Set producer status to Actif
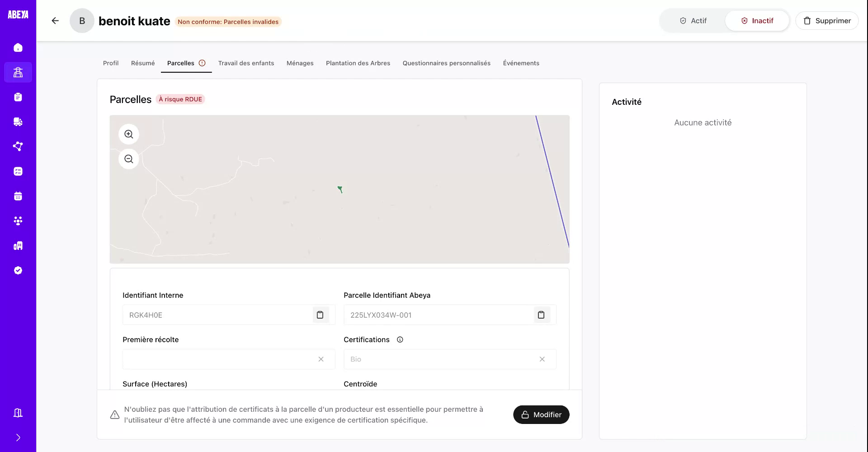 [x=693, y=20]
